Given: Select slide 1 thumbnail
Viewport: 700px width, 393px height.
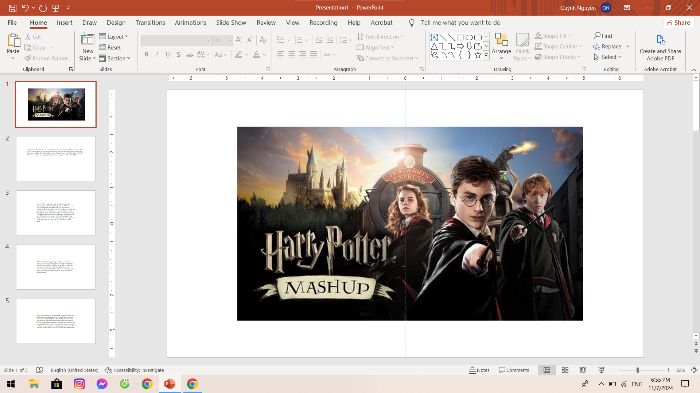Looking at the screenshot, I should pyautogui.click(x=56, y=105).
